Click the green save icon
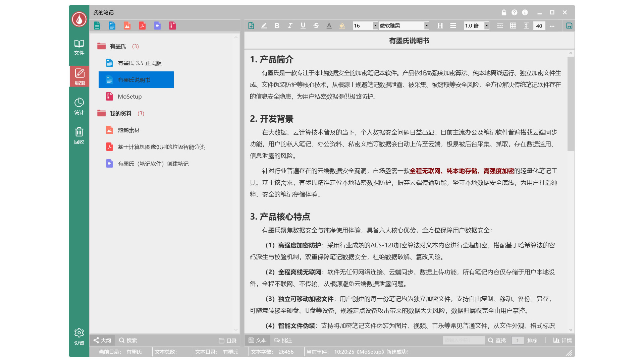Screen dimensions: 644x362 point(569,26)
